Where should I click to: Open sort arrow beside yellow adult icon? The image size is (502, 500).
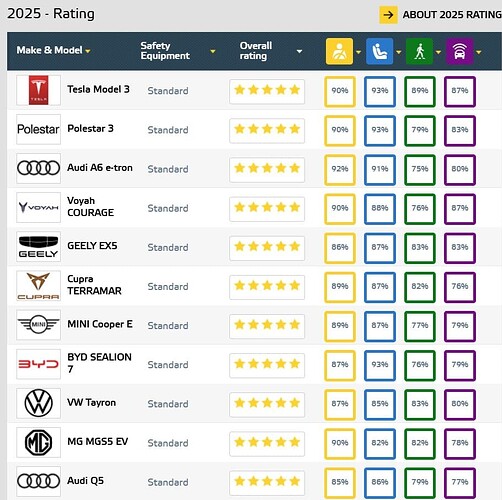coord(359,52)
